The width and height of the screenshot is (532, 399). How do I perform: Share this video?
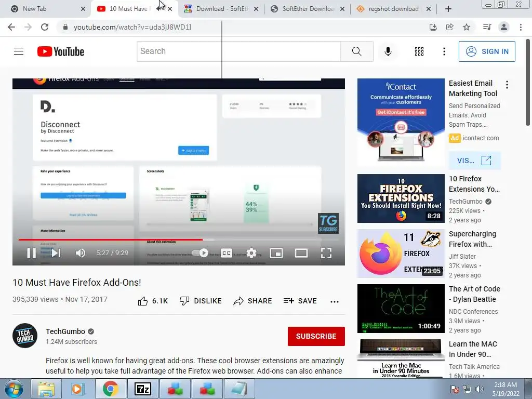click(253, 301)
